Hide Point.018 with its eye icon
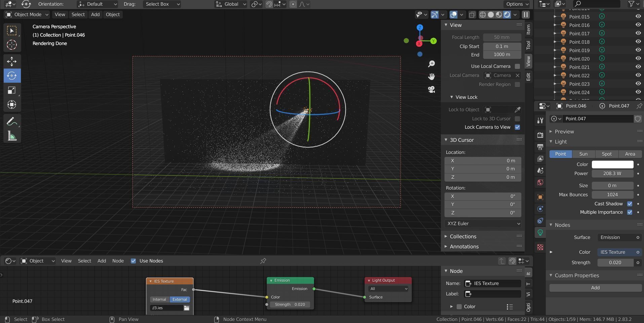644x323 pixels. click(638, 42)
